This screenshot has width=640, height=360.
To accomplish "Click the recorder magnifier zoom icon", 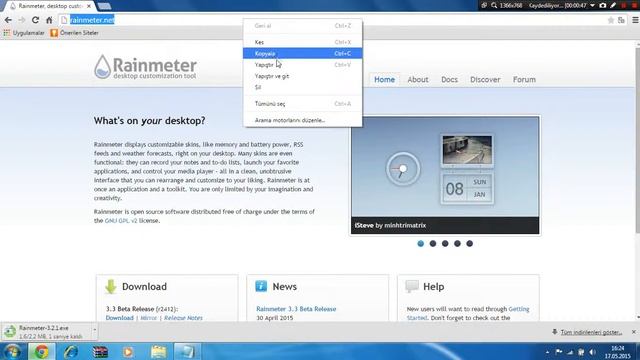I will pyautogui.click(x=494, y=5).
